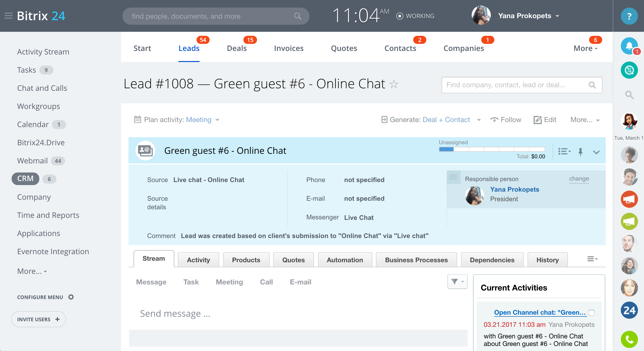Mark the lead as favorite with star
Viewport: 644px width, 351px height.
point(394,84)
